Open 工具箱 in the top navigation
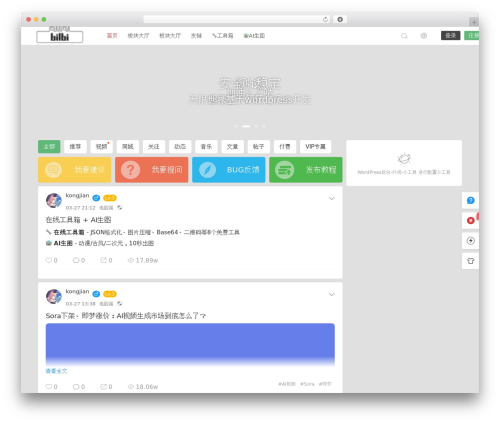Screen dimensions: 500x423 tap(223, 36)
